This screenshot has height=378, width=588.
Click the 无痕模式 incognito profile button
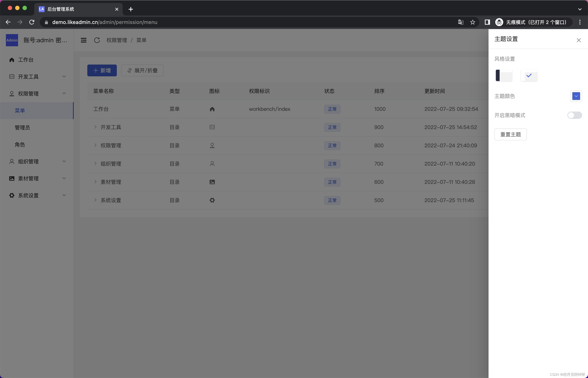point(533,22)
